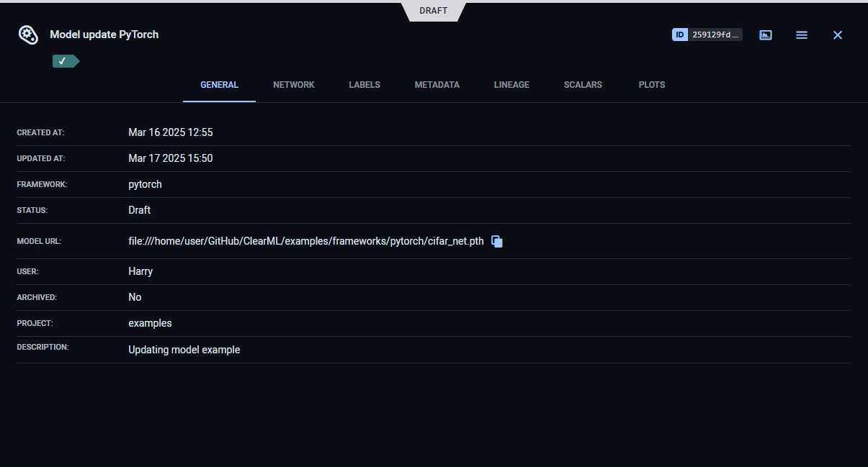The image size is (868, 467).
Task: Show the Scalars tab
Action: click(x=583, y=85)
